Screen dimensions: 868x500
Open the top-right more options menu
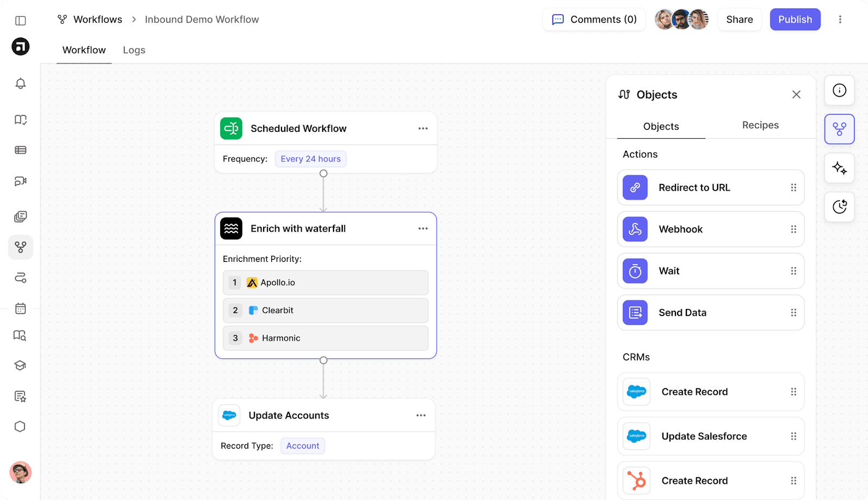coord(840,20)
